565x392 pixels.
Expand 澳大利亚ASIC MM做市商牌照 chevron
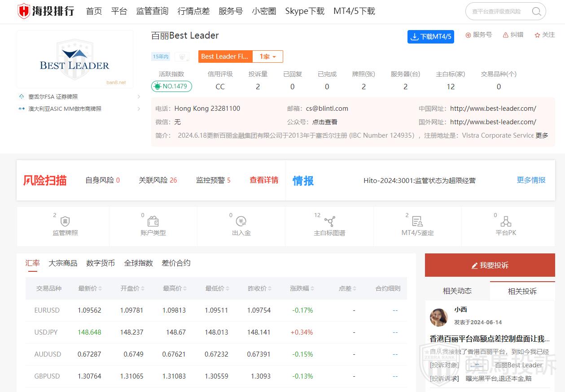click(x=139, y=109)
